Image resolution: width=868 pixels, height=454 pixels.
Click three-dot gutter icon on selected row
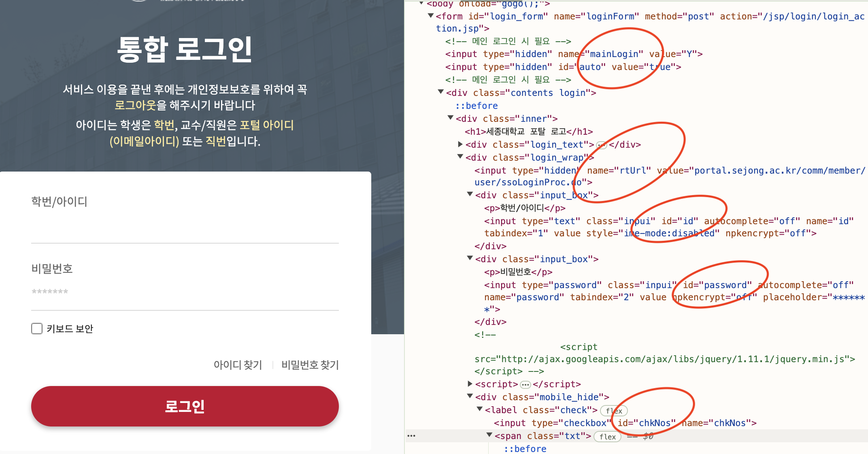pyautogui.click(x=411, y=436)
